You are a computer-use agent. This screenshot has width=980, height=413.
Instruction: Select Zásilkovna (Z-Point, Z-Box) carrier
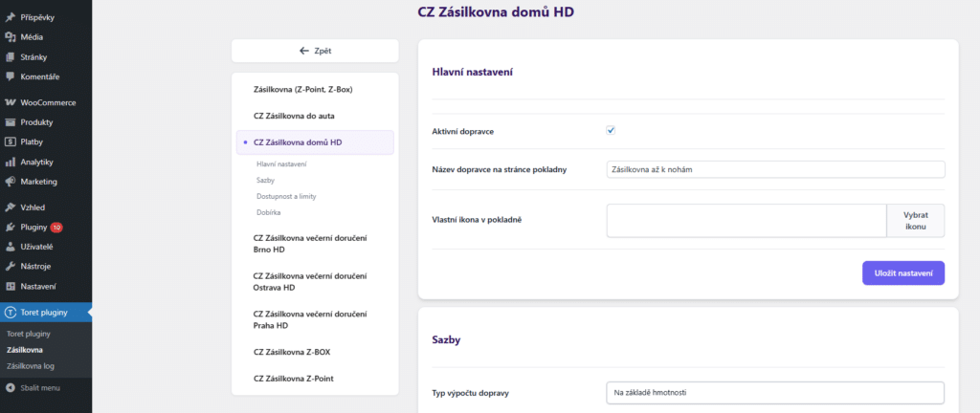click(x=303, y=90)
